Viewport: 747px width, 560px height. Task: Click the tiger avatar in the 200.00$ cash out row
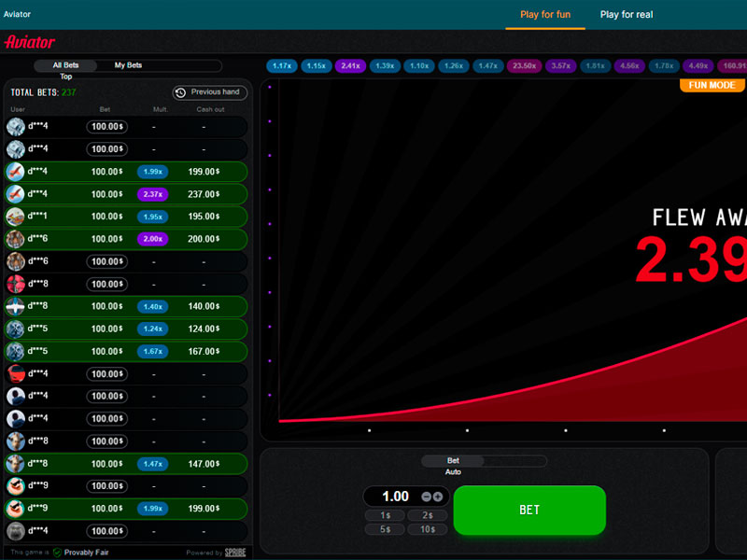16,239
